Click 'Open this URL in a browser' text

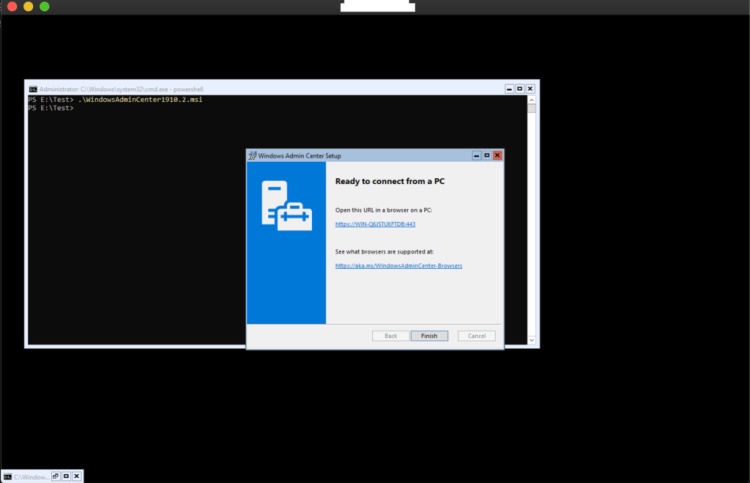[384, 210]
